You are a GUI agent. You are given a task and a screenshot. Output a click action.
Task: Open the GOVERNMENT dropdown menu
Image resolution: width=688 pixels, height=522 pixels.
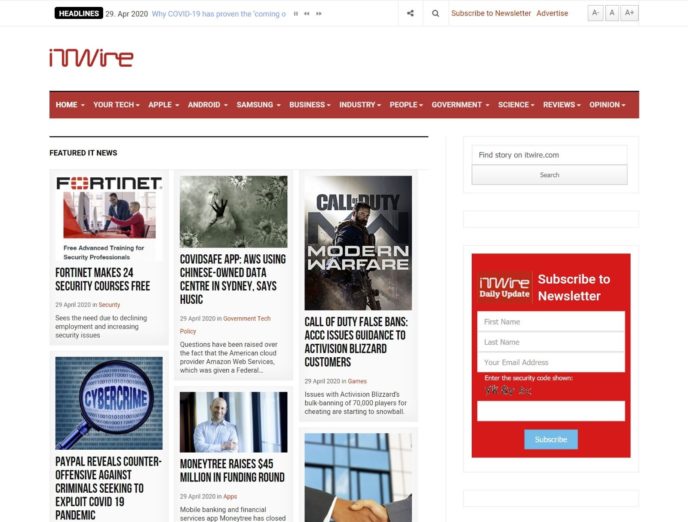pyautogui.click(x=460, y=105)
